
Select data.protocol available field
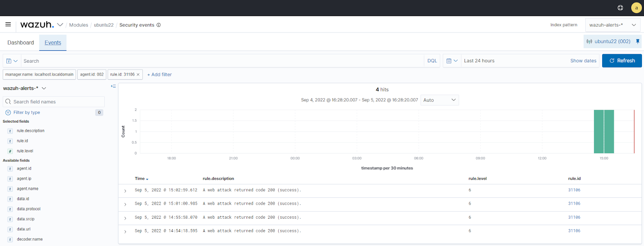pos(29,209)
